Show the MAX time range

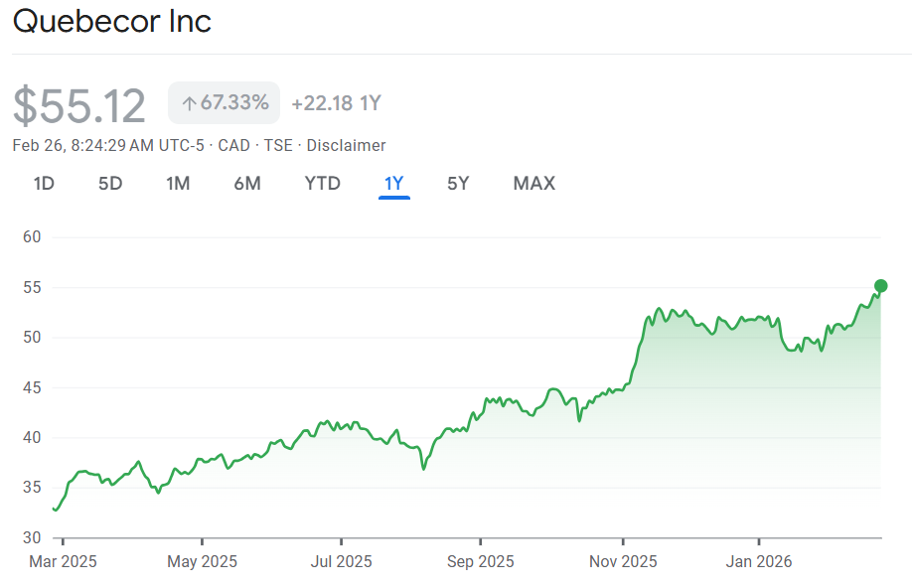[533, 183]
